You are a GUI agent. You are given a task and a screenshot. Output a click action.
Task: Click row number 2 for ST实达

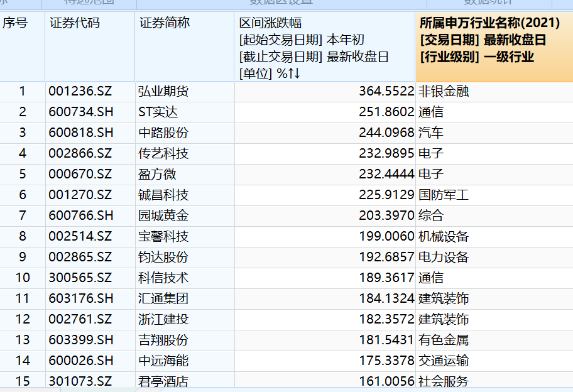click(x=22, y=112)
